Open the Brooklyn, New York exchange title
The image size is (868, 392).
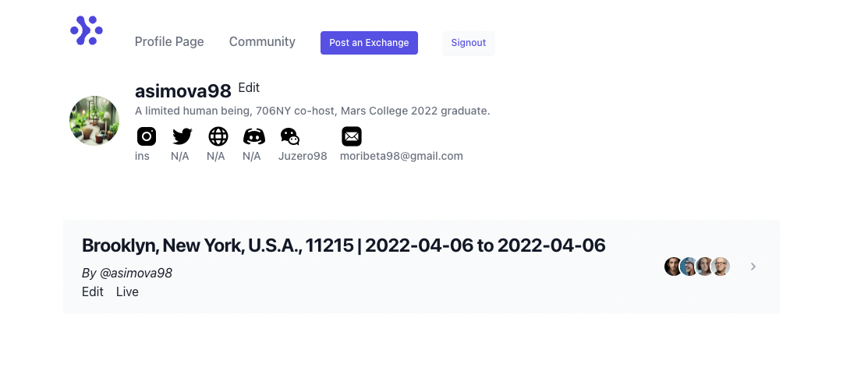click(x=343, y=245)
